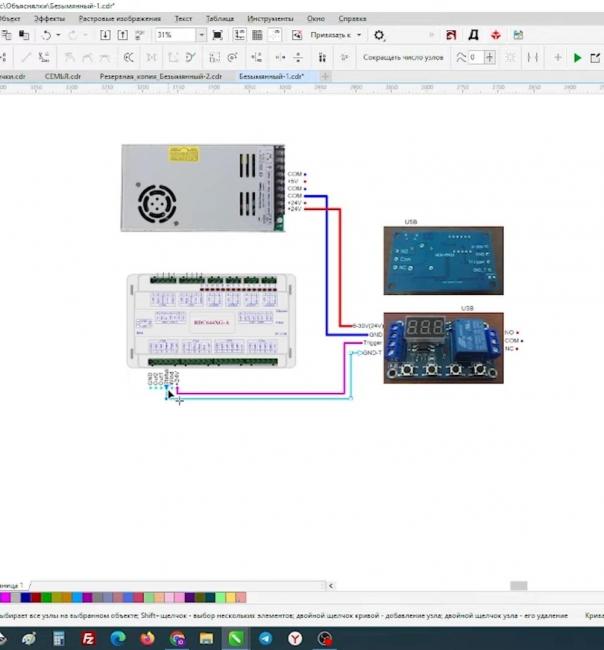Toggle the document grid display

pos(257,34)
